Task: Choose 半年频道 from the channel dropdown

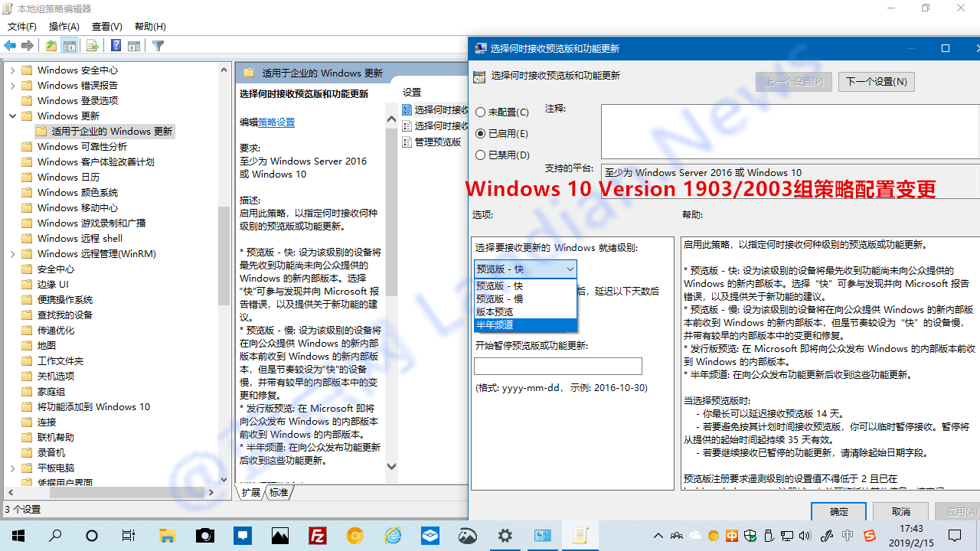Action: pyautogui.click(x=505, y=325)
